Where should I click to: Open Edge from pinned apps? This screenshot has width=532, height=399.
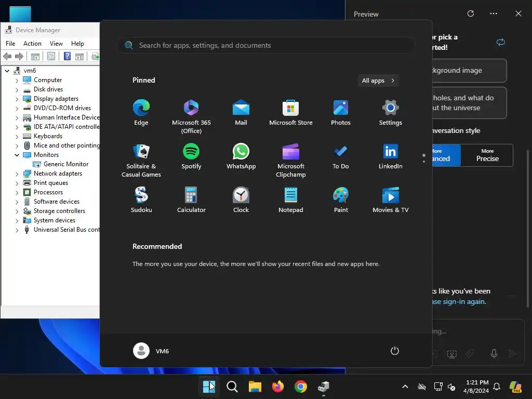[141, 112]
